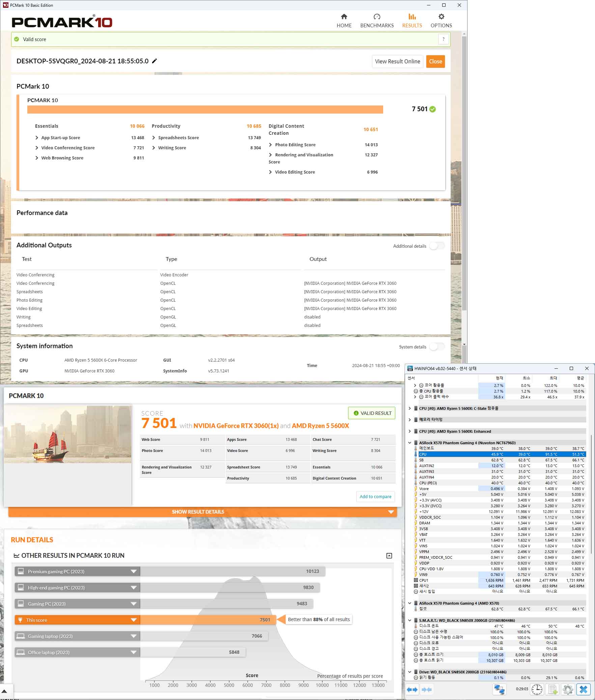Expand the App Start-up Score row

pyautogui.click(x=37, y=138)
